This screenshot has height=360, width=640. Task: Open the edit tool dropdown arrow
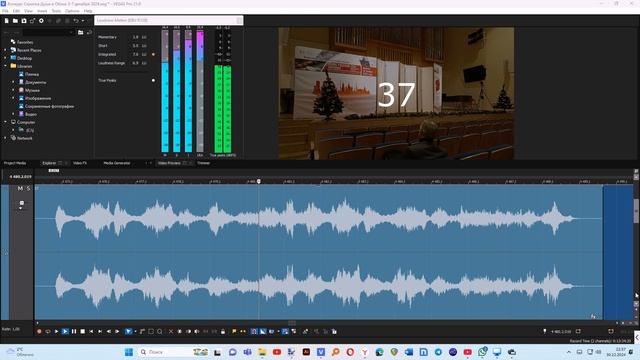tap(135, 331)
